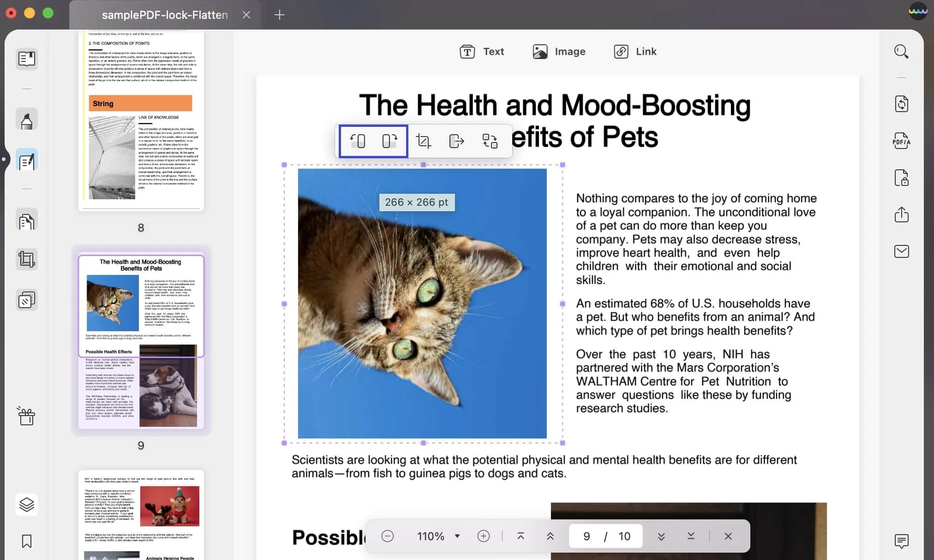Click the decrease zoom minus button
Screen dimensions: 934x560
click(387, 536)
